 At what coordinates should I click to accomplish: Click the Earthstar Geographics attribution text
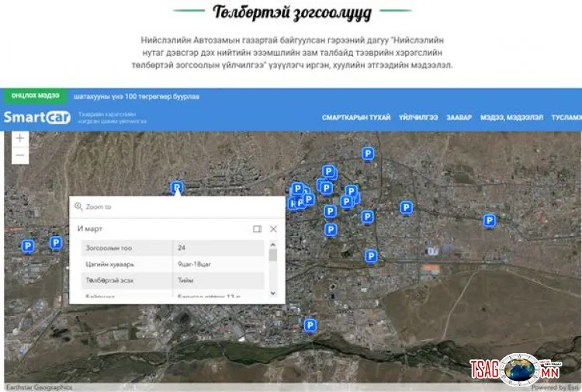pyautogui.click(x=39, y=387)
